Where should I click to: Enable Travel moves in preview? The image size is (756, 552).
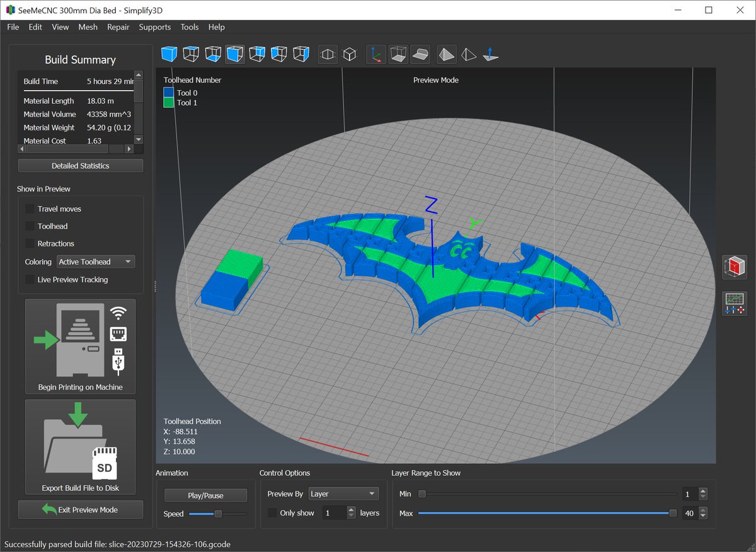coord(30,209)
